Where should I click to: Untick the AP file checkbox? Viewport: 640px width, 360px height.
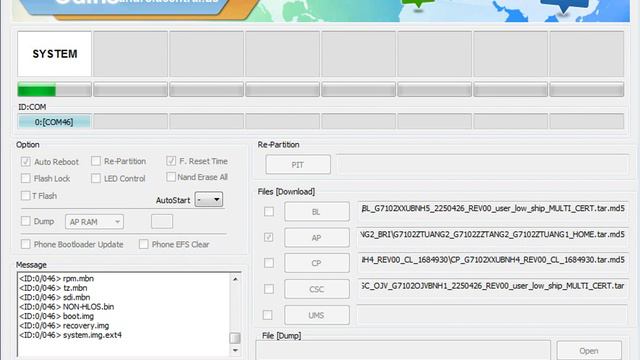coord(269,237)
